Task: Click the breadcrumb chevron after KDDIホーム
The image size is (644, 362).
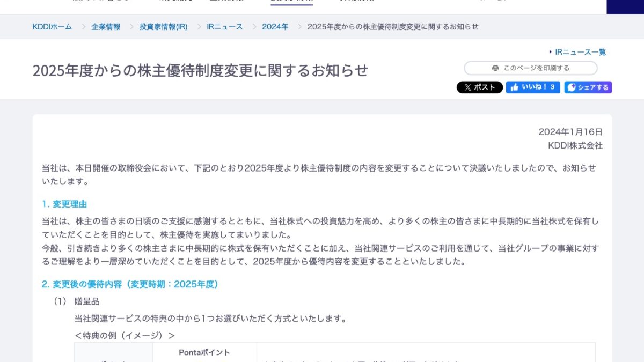Action: pyautogui.click(x=82, y=26)
